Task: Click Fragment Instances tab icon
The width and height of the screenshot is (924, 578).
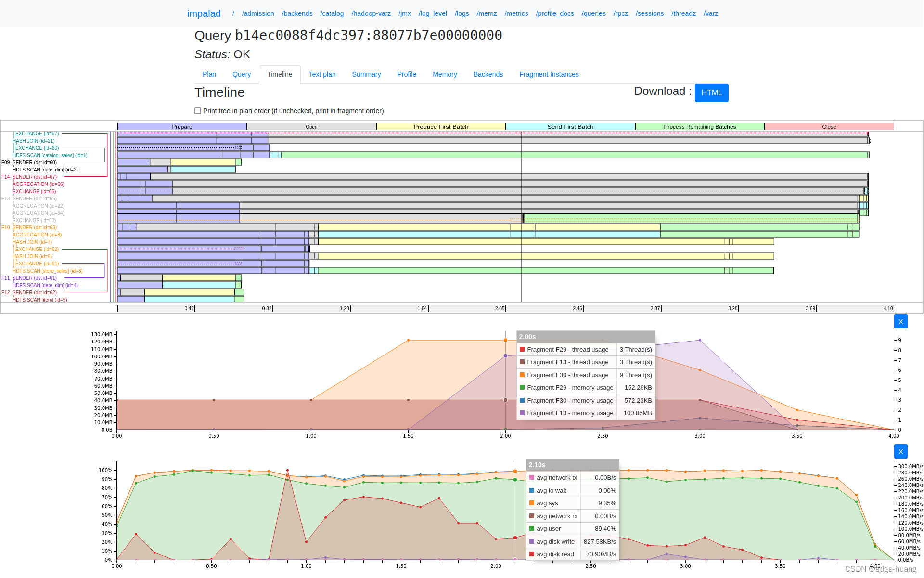Action: [549, 74]
